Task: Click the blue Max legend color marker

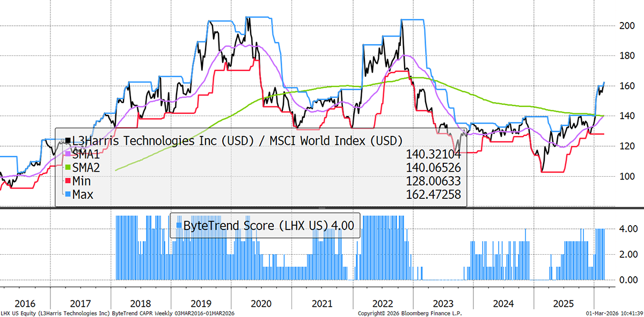Action: pos(67,195)
